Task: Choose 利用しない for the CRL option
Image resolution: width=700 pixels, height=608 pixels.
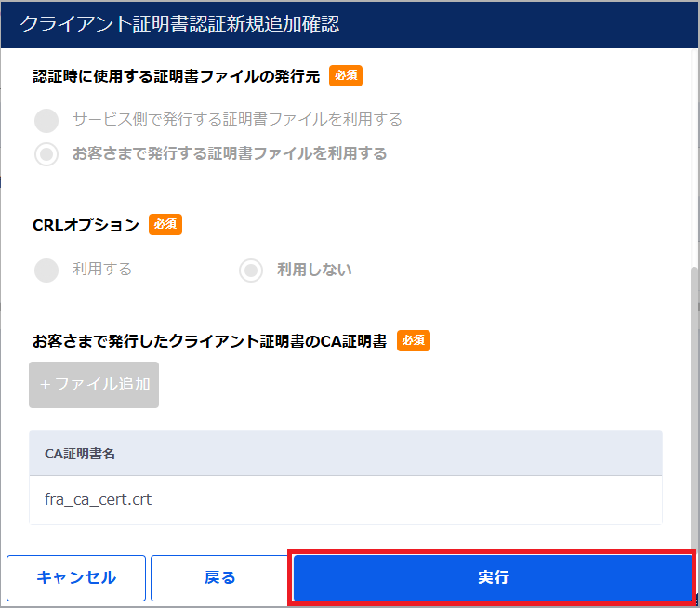Action: click(251, 271)
